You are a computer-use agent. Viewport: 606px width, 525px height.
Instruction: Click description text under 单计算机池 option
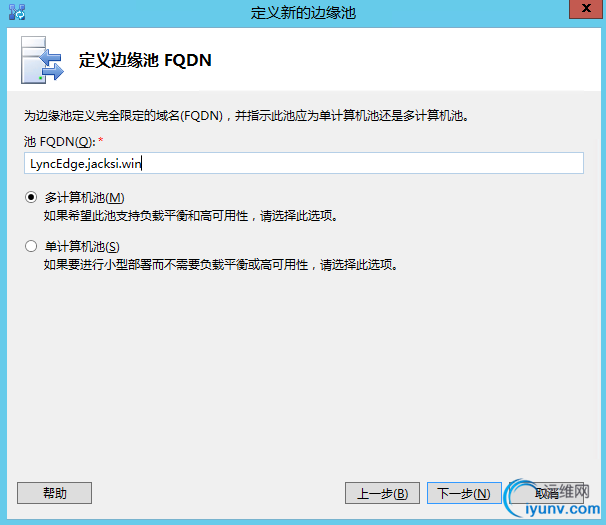(x=221, y=265)
